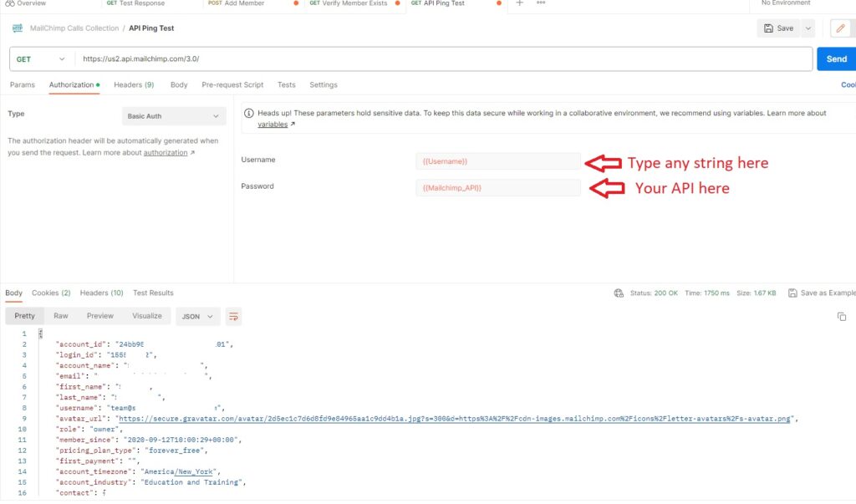Viewport: 856px width, 504px height.
Task: Switch to the Verify Member Exists tab
Action: [x=349, y=3]
